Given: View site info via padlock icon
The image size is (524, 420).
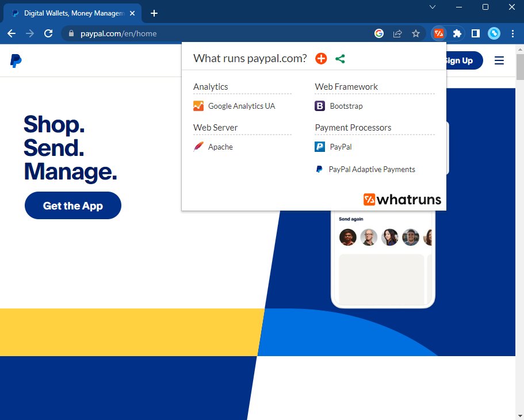Looking at the screenshot, I should pyautogui.click(x=71, y=33).
